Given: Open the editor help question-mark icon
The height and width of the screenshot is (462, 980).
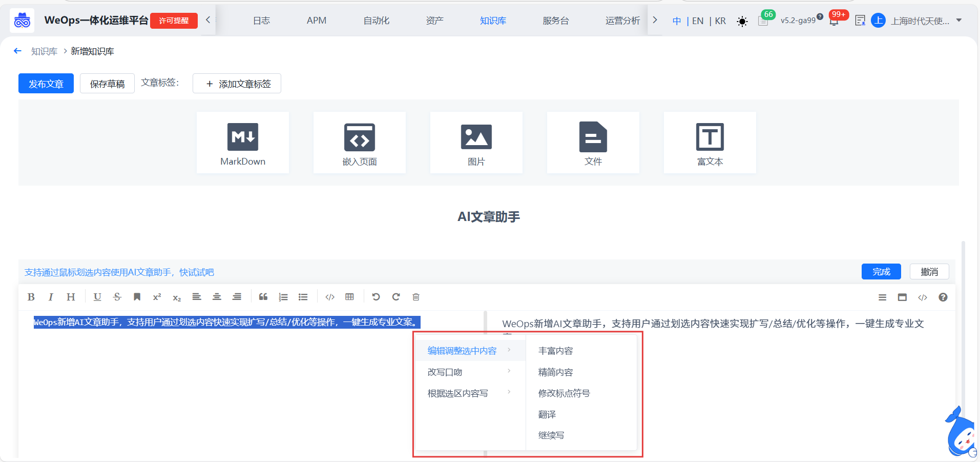Looking at the screenshot, I should (x=943, y=297).
